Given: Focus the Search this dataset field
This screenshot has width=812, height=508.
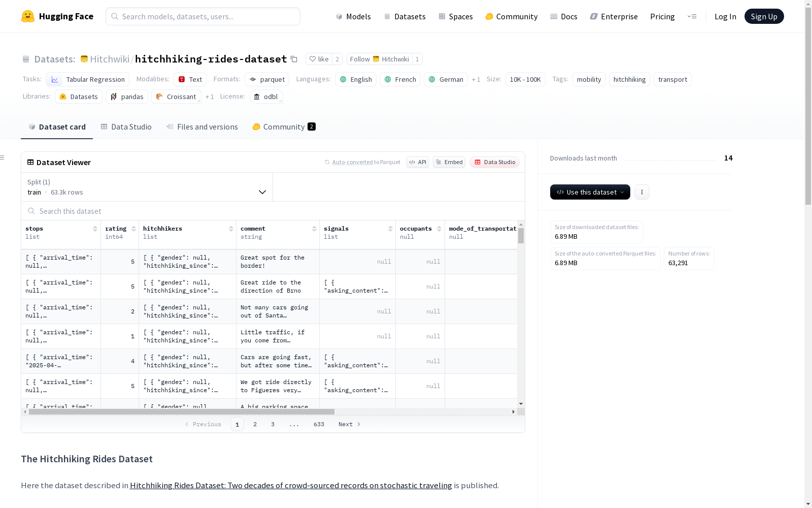Looking at the screenshot, I should pyautogui.click(x=273, y=211).
